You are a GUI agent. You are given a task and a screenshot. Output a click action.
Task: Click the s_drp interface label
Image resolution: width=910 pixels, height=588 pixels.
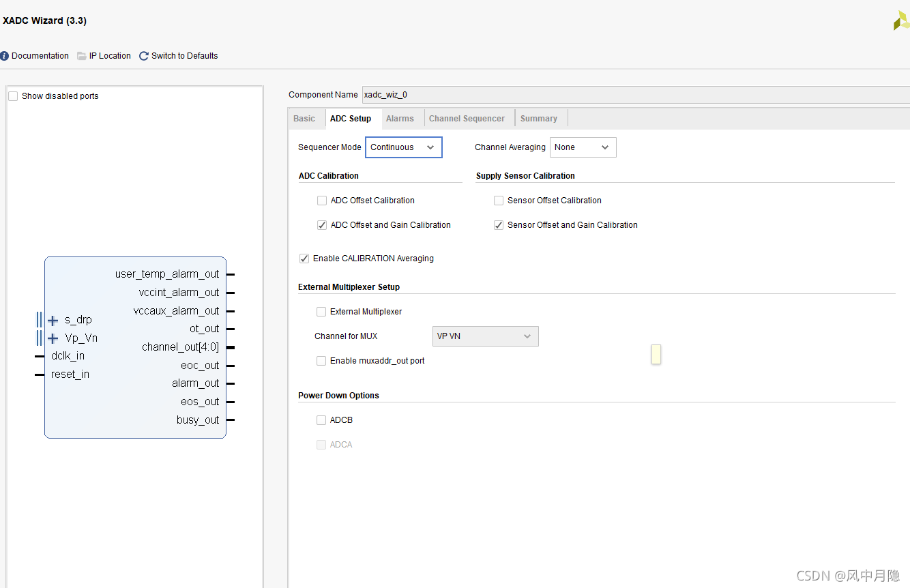pyautogui.click(x=78, y=320)
